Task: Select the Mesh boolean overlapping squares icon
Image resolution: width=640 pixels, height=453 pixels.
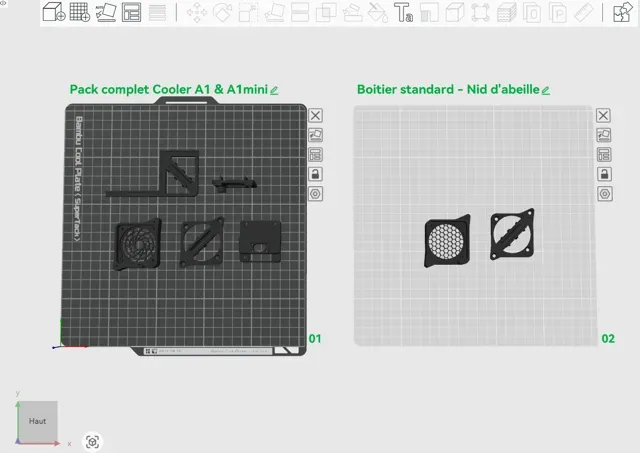Action: (x=326, y=13)
